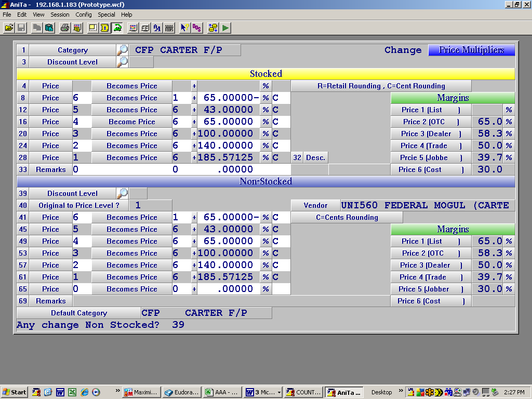The width and height of the screenshot is (532, 399).
Task: Switch to the AAA Excel taskbar button
Action: coord(222,392)
